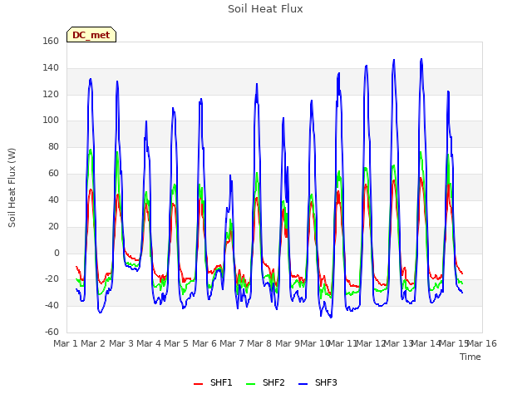The height and width of the screenshot is (399, 532).
Task: Click the 80 y-axis tick label
Action: (53, 146)
